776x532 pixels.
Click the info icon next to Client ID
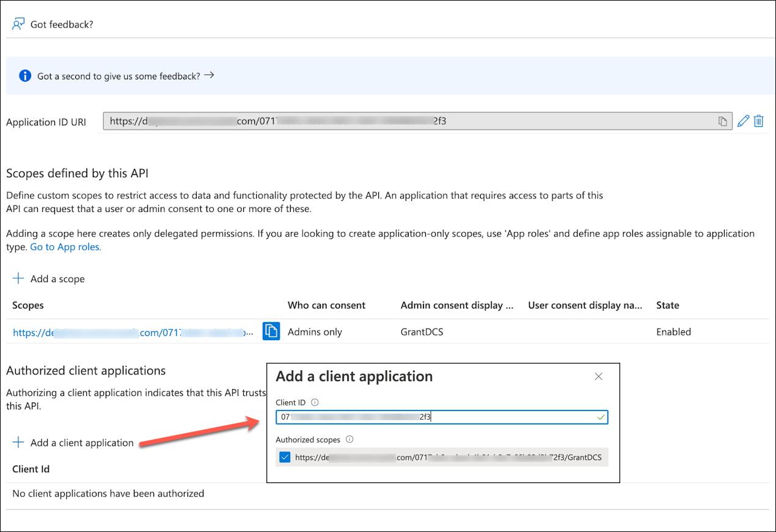[315, 403]
